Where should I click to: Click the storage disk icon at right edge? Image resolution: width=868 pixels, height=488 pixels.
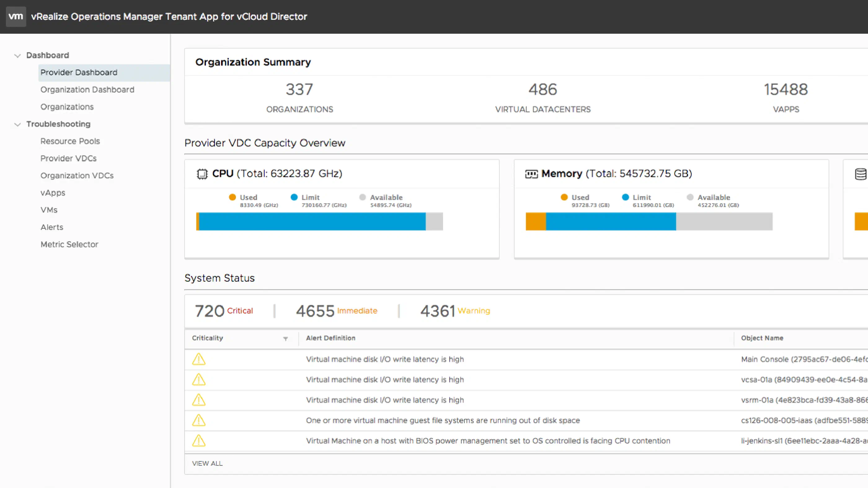[861, 174]
